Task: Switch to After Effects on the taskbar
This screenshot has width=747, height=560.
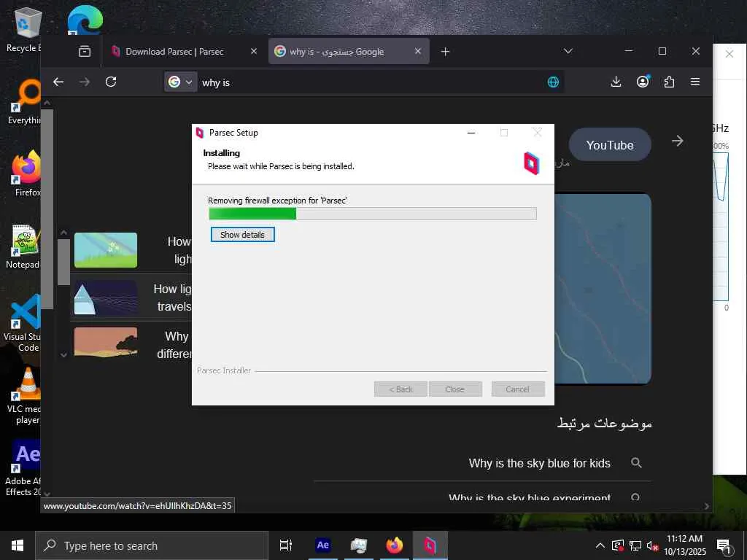Action: [x=322, y=545]
